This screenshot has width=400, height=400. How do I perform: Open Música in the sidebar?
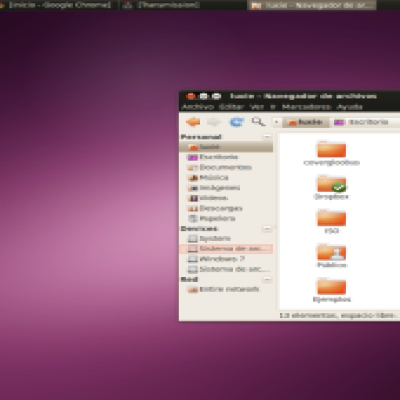[226, 178]
